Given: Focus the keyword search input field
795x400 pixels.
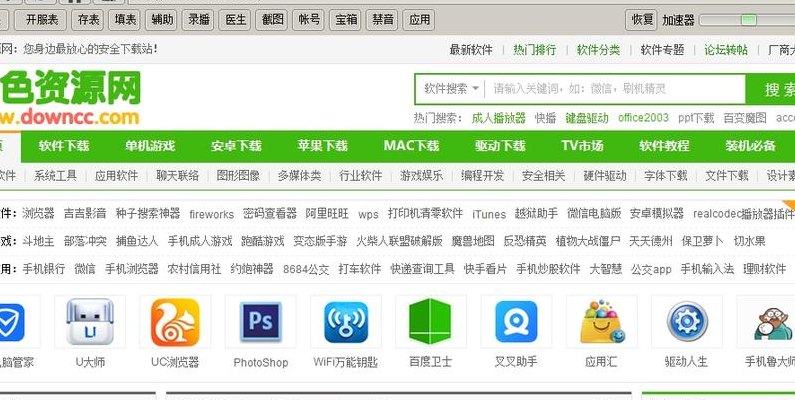Looking at the screenshot, I should tap(615, 89).
